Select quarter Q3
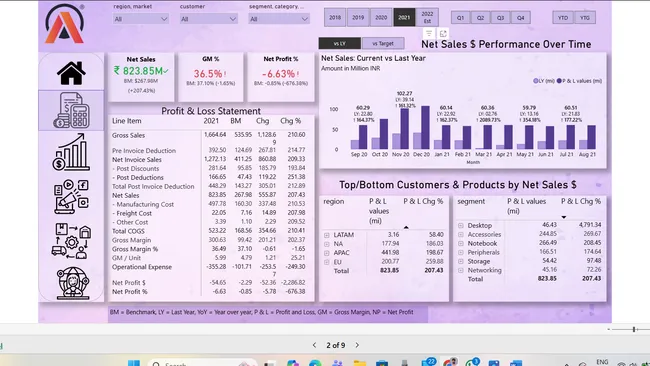 [x=500, y=18]
